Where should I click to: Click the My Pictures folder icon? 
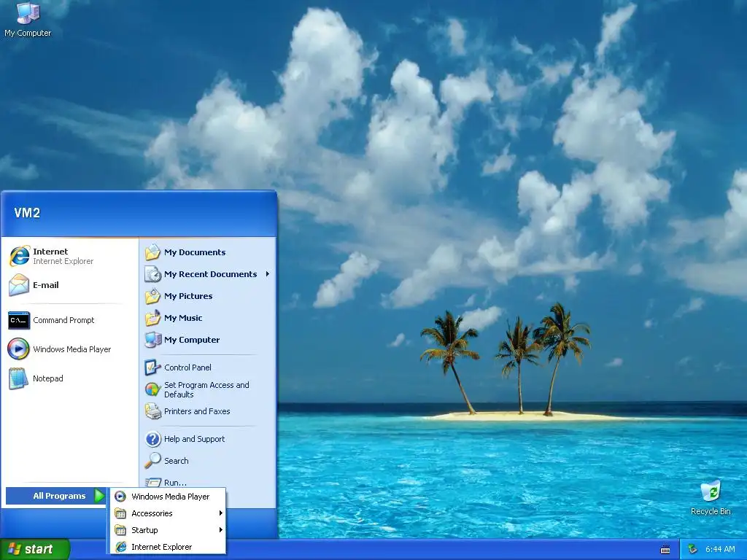coord(153,296)
